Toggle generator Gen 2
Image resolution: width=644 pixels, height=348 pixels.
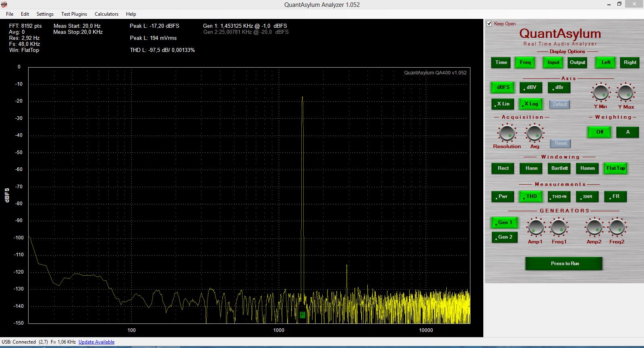505,237
